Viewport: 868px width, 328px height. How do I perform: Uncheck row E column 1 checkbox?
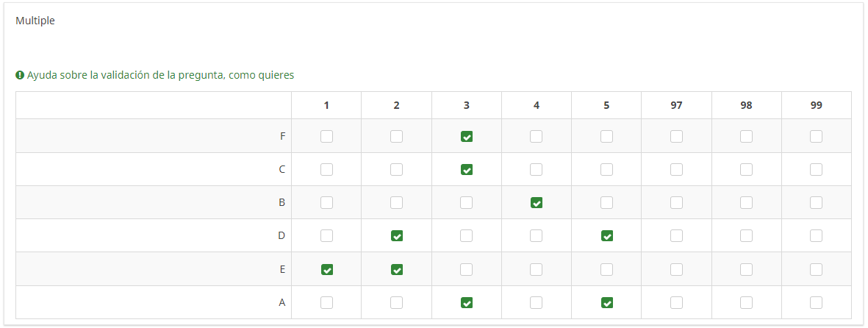326,269
